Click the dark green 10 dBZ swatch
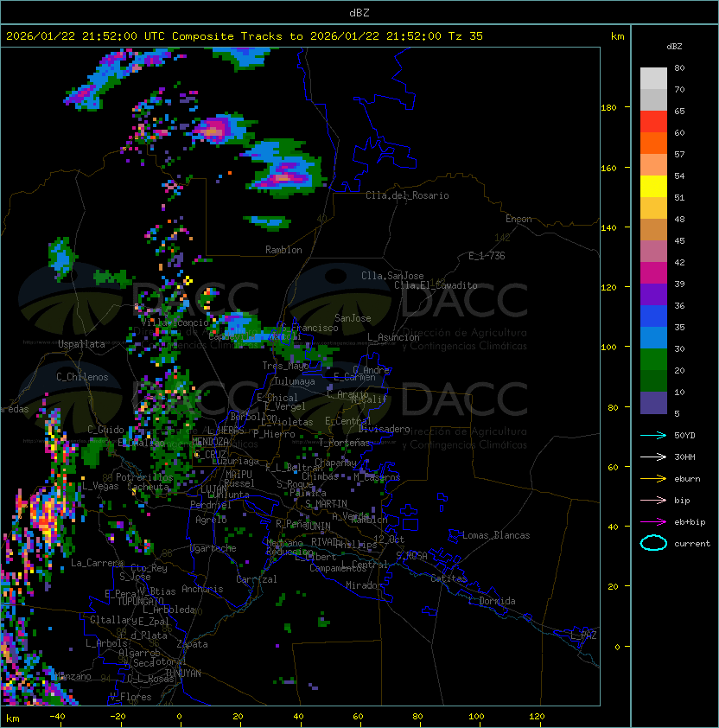The image size is (719, 728). coord(653,380)
